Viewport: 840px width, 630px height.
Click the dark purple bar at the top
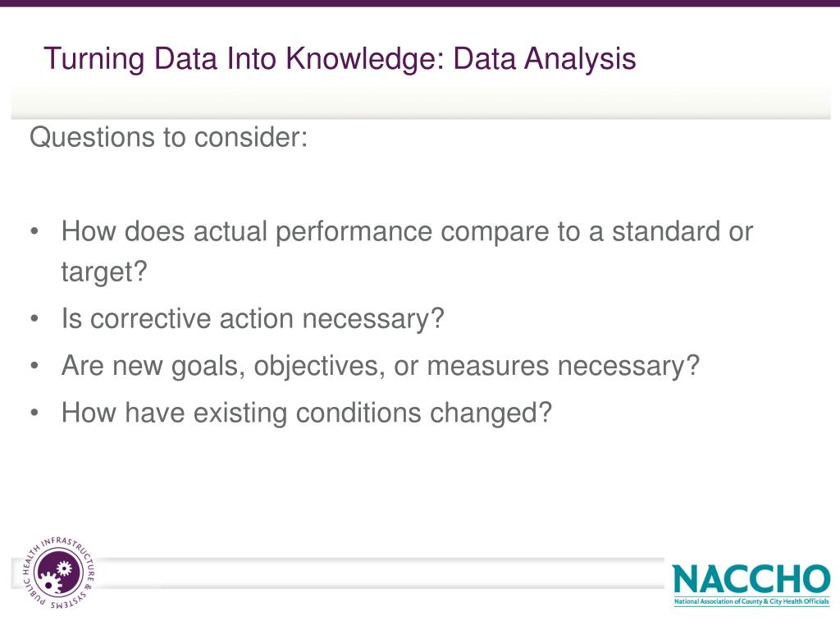[x=420, y=3]
